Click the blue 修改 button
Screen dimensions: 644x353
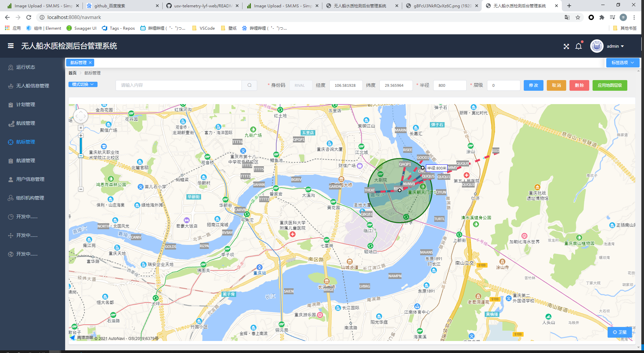[x=533, y=85]
